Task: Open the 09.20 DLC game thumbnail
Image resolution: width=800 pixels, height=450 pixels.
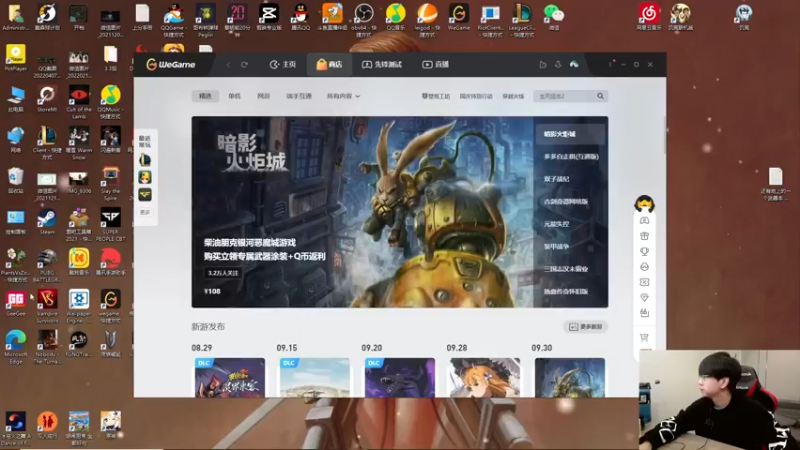Action: [399, 378]
